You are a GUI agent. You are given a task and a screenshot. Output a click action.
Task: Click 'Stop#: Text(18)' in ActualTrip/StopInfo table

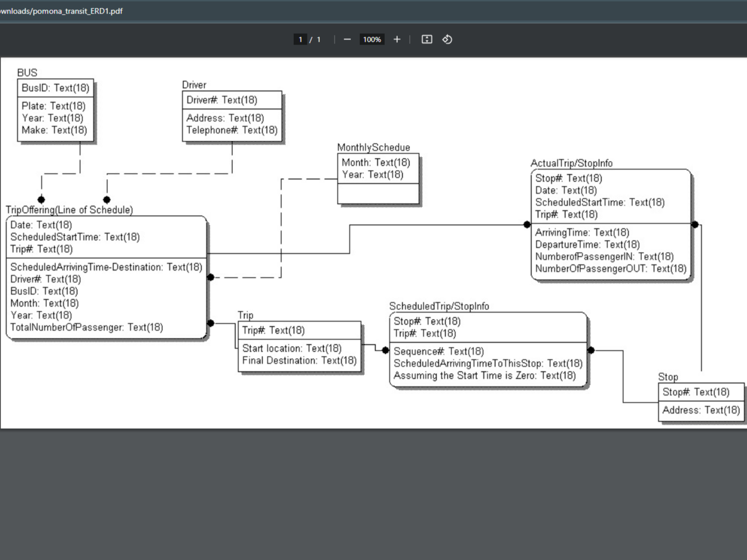(x=568, y=179)
